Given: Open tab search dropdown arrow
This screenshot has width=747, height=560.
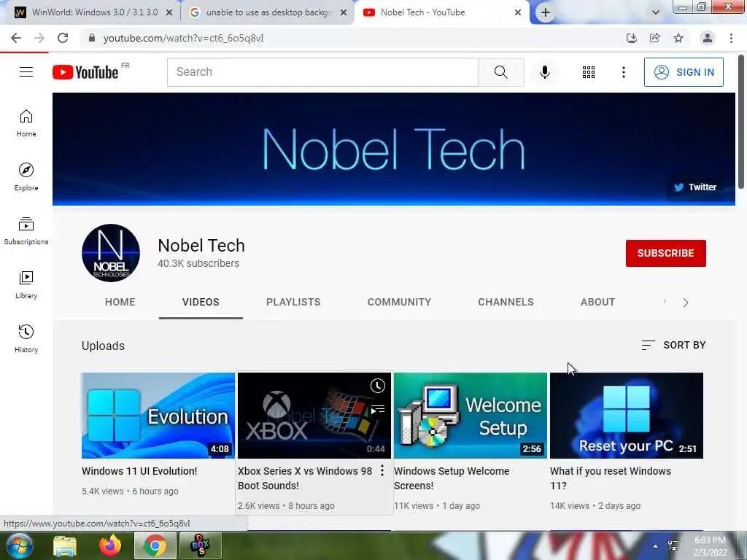Looking at the screenshot, I should point(656,12).
